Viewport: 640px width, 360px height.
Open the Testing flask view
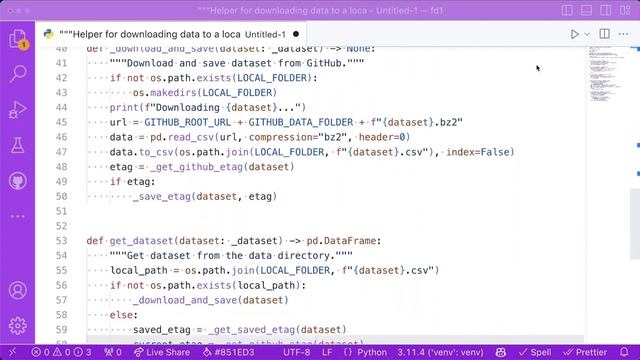click(18, 145)
